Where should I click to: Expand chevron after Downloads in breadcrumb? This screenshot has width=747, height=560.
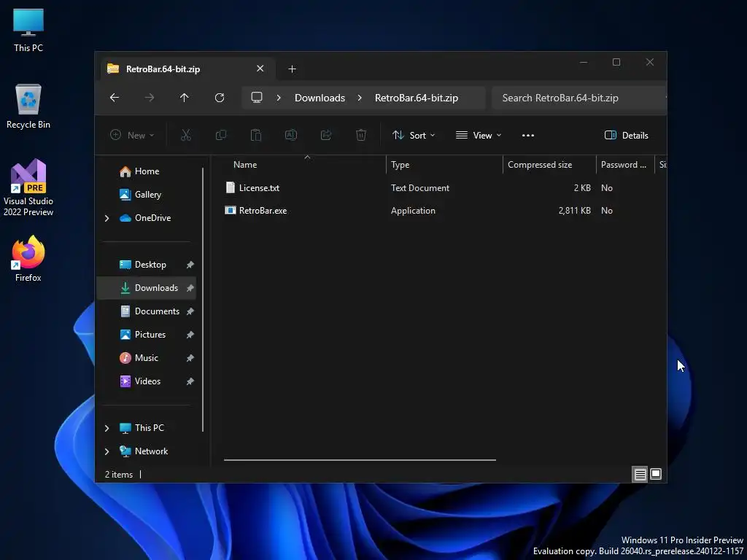[360, 98]
